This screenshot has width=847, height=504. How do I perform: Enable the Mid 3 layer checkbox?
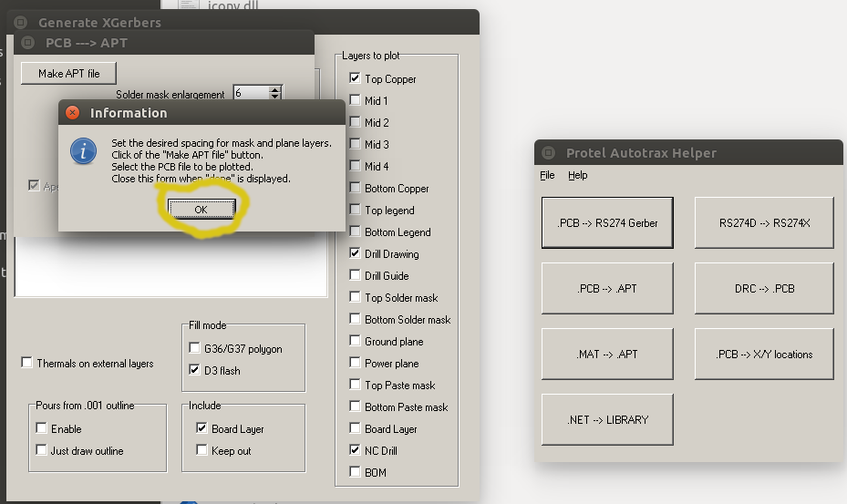(x=355, y=144)
